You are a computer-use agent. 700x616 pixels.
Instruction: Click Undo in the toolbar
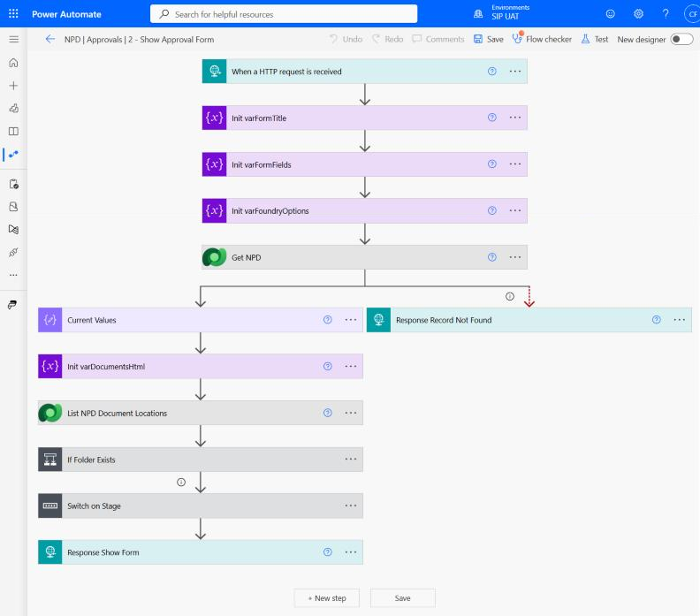[x=346, y=39]
